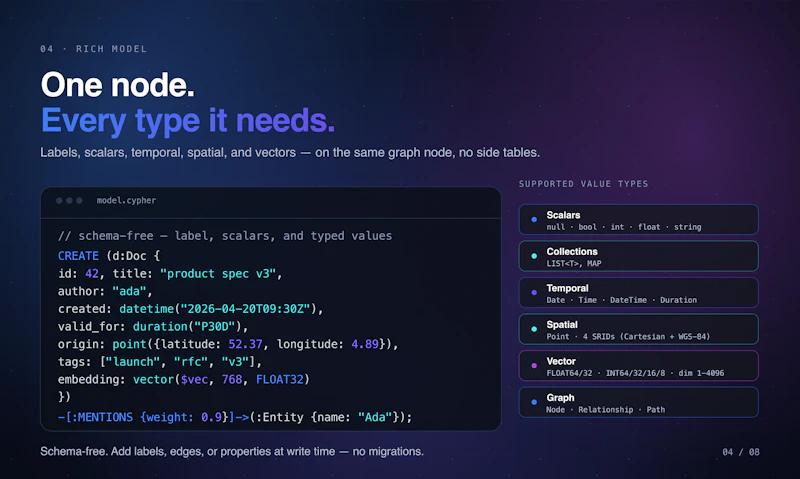Screen dimensions: 800x479
Task: Click the Scalars value type card
Action: point(638,220)
